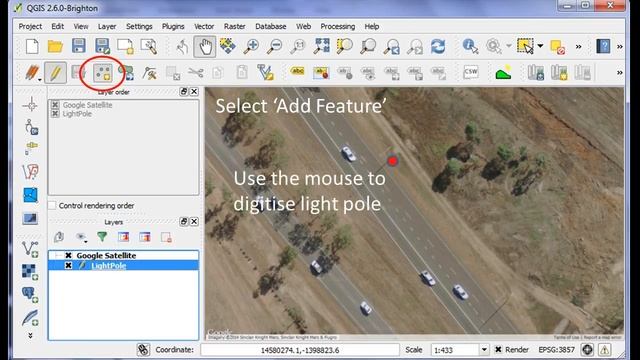Click the Add Raster Layer sidebar icon
The width and height of the screenshot is (640, 360).
pyautogui.click(x=30, y=271)
